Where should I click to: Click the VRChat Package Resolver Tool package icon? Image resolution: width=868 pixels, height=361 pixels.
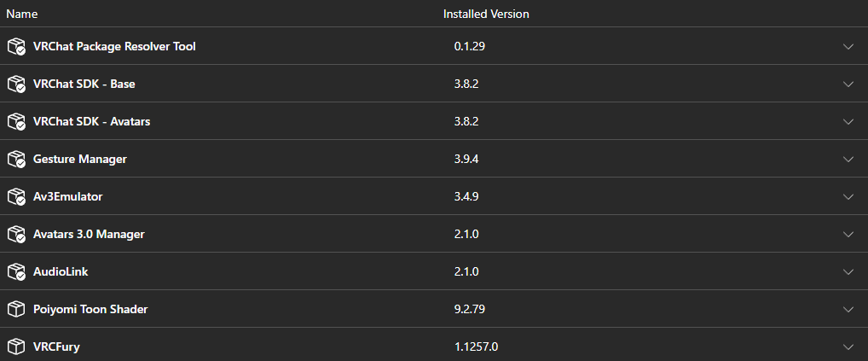pos(16,47)
